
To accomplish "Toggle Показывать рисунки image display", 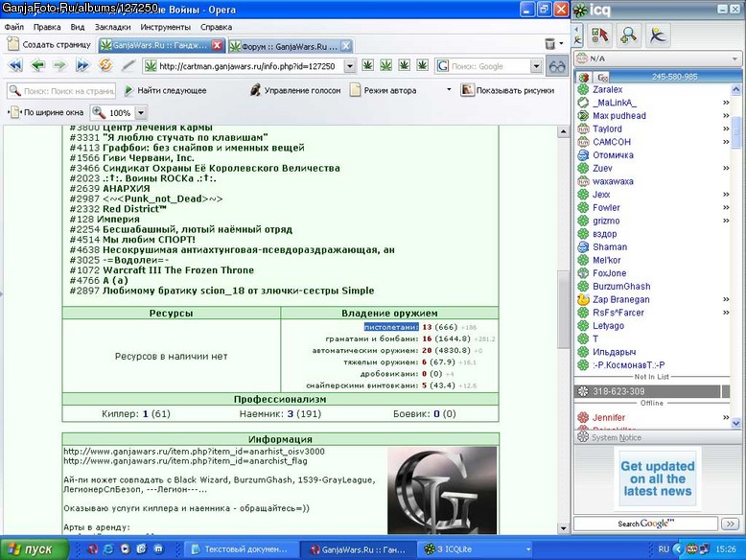I will click(x=507, y=90).
